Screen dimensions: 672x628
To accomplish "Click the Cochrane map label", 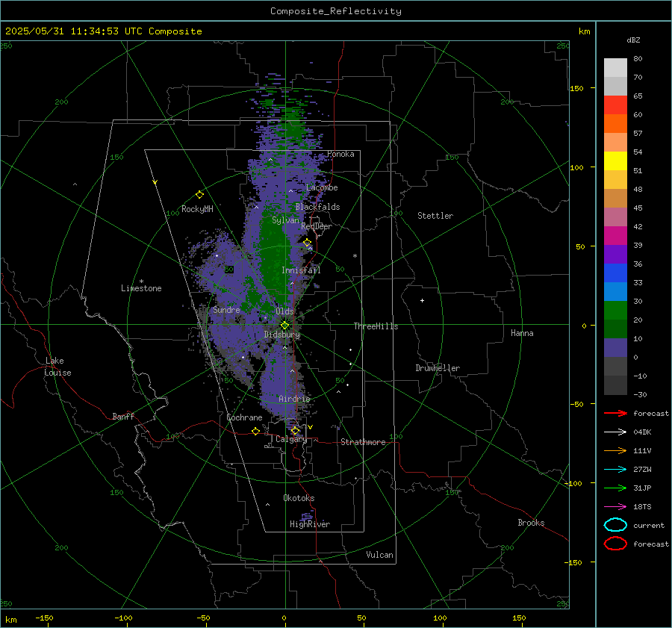I will coord(244,417).
